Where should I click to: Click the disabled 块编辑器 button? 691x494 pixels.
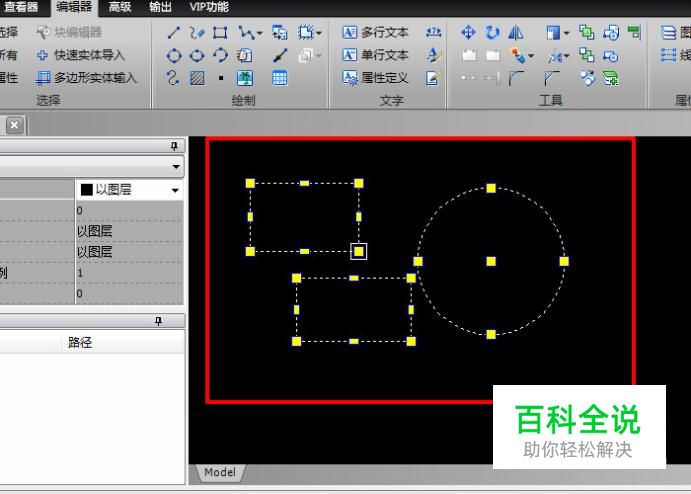point(69,32)
